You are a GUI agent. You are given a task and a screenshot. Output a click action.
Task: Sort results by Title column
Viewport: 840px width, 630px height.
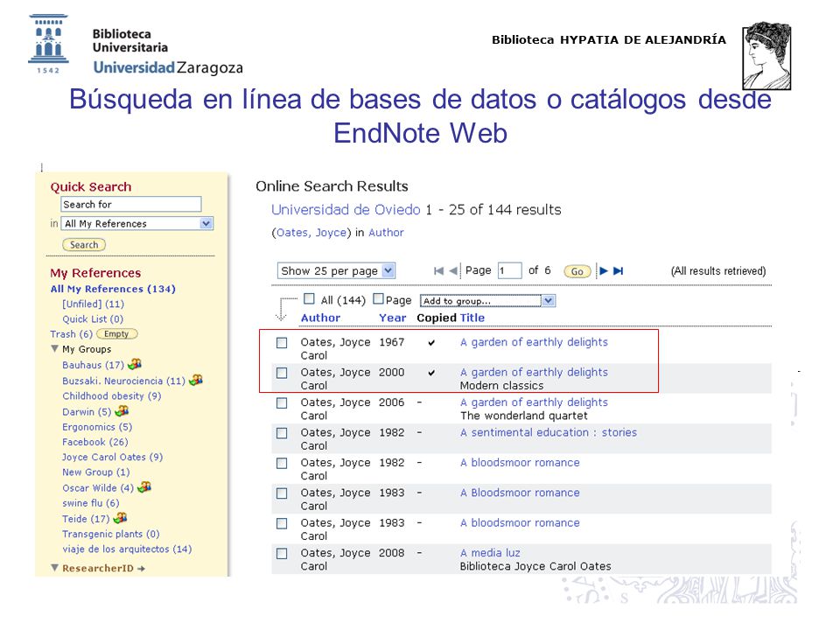(472, 318)
